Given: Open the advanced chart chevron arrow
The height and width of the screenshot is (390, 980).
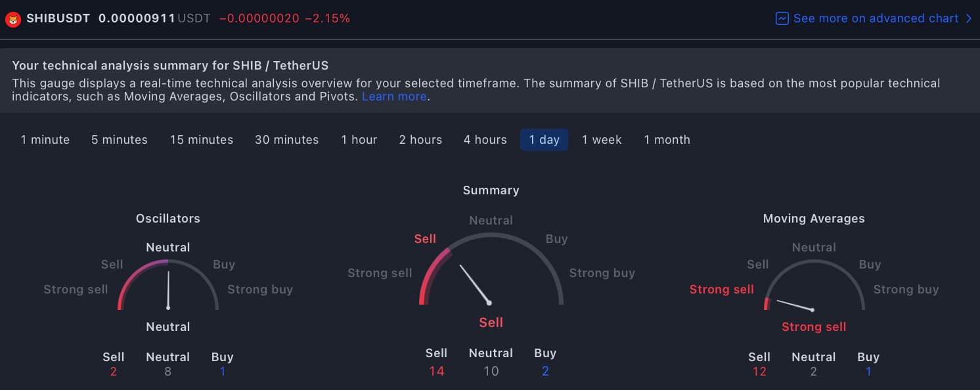Looking at the screenshot, I should tap(969, 18).
